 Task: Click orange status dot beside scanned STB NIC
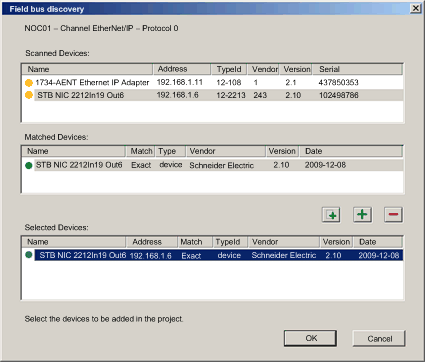[x=29, y=95]
